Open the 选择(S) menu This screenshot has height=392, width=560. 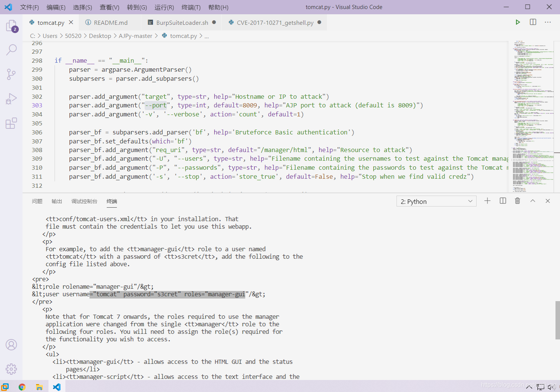(82, 7)
